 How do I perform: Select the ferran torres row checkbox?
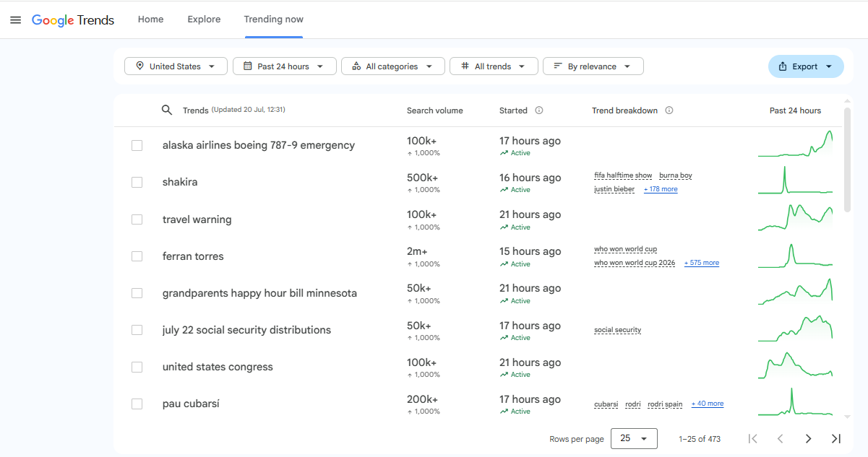(x=137, y=256)
